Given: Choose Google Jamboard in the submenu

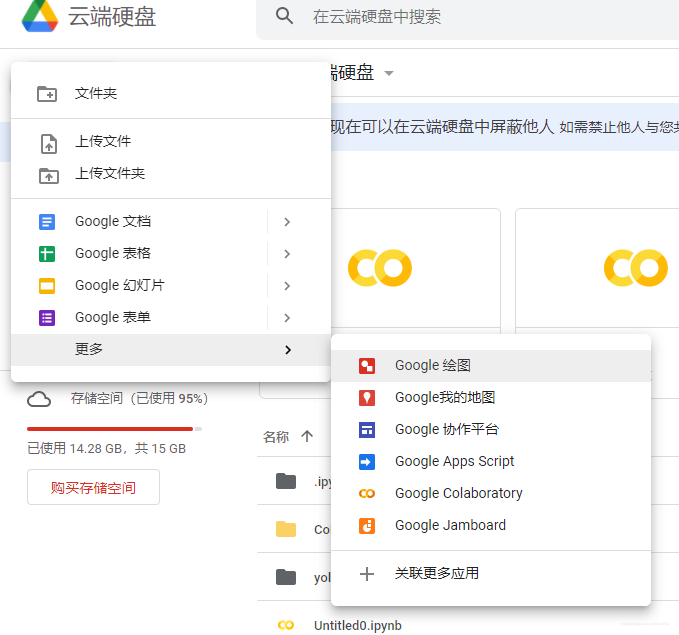Looking at the screenshot, I should point(491,526).
